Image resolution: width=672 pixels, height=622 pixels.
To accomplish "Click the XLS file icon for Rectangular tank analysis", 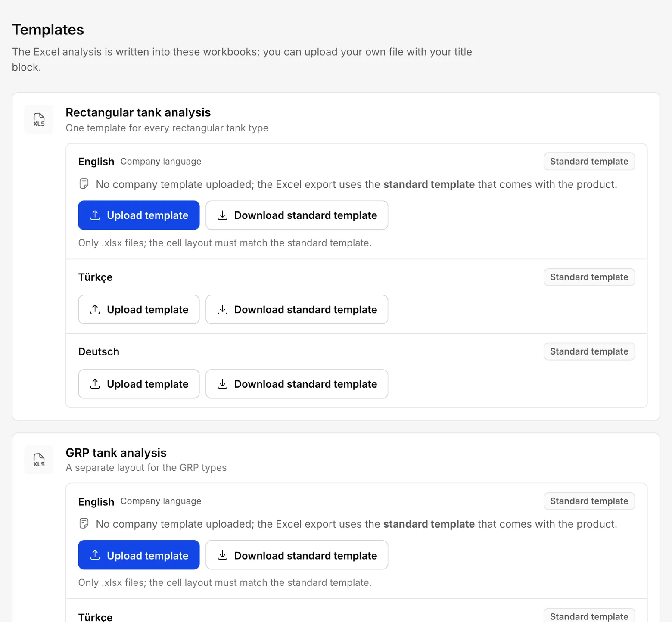I will [39, 120].
